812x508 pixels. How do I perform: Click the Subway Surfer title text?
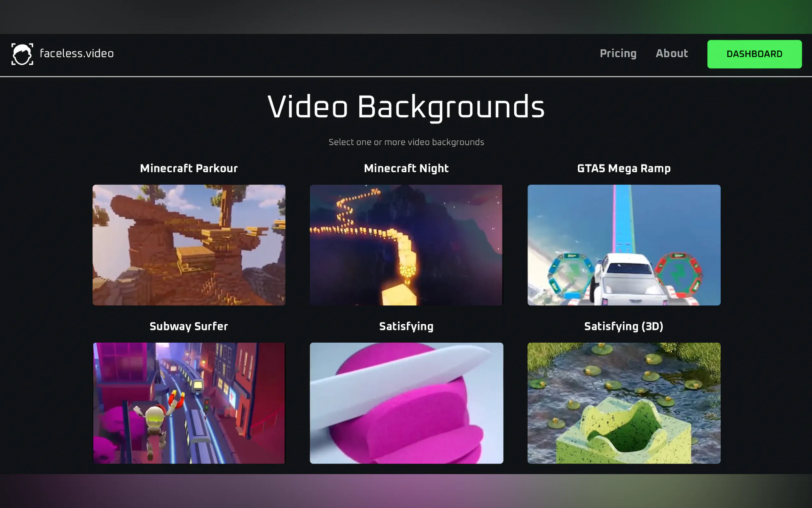click(x=189, y=326)
